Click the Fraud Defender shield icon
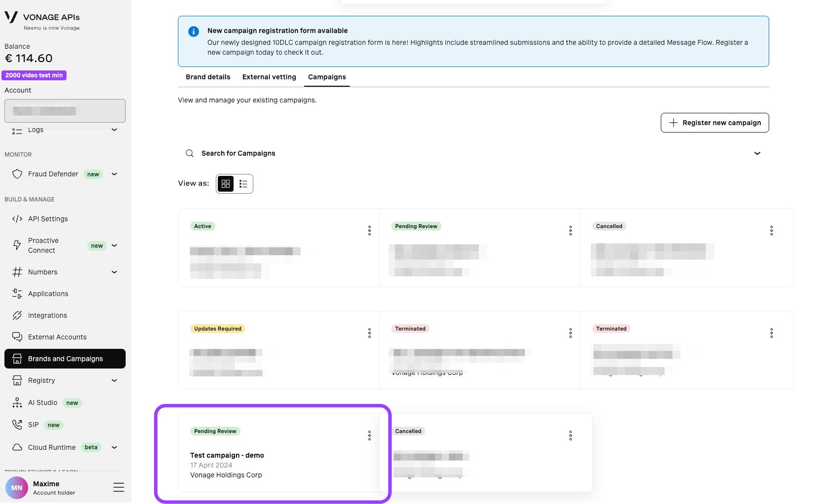The height and width of the screenshot is (504, 815). click(17, 174)
